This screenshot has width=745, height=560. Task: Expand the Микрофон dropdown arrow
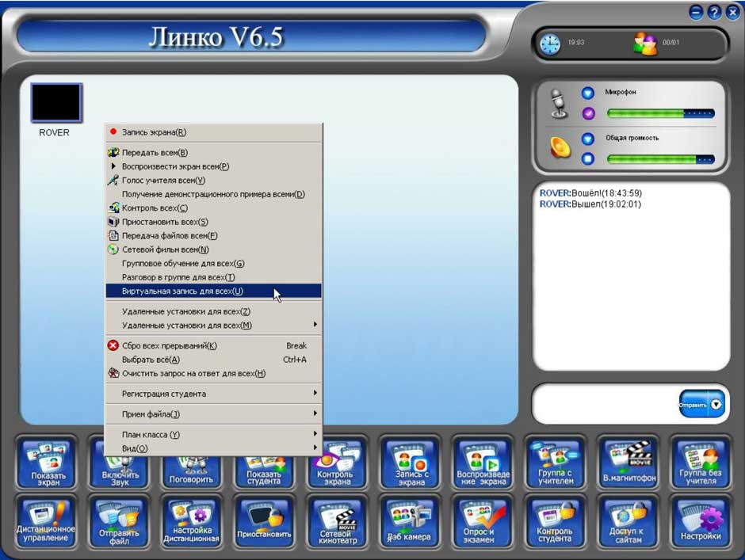[588, 93]
